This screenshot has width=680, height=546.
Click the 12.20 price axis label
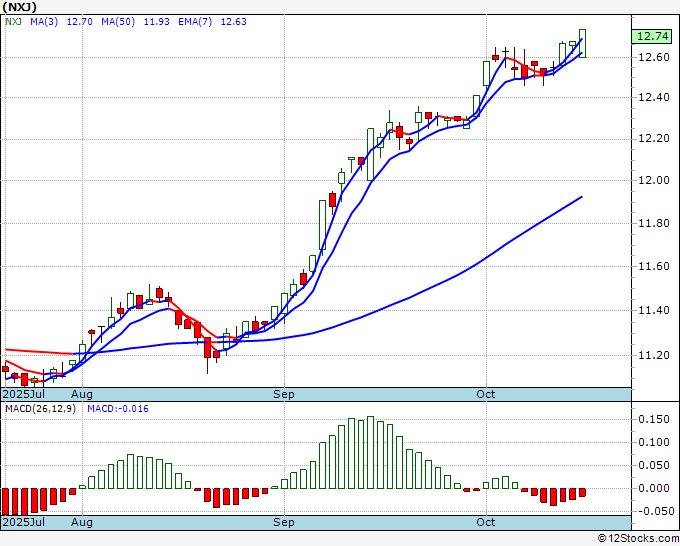(654, 139)
